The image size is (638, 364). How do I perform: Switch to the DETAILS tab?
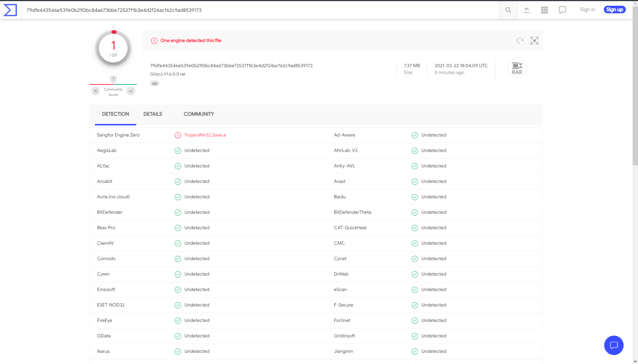point(153,114)
